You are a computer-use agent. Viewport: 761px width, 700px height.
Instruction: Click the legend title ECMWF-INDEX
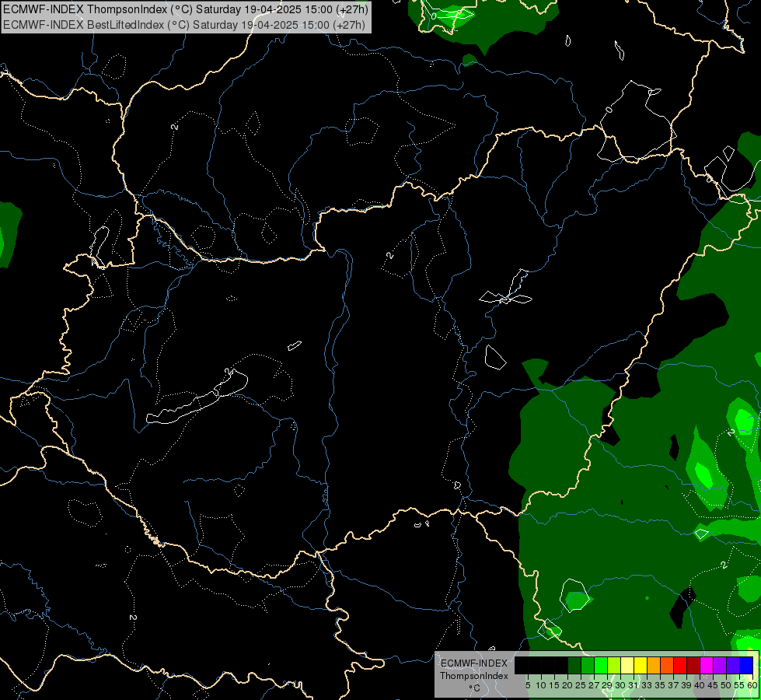coord(474,663)
